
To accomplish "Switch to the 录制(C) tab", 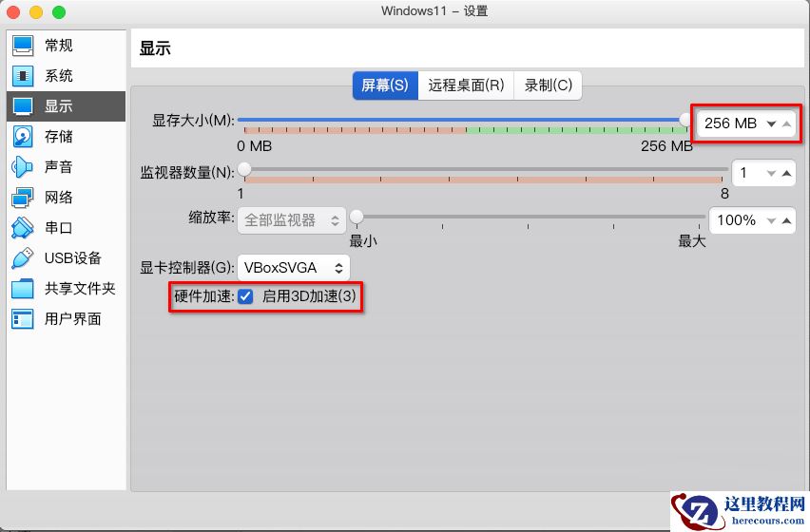I will (x=549, y=85).
